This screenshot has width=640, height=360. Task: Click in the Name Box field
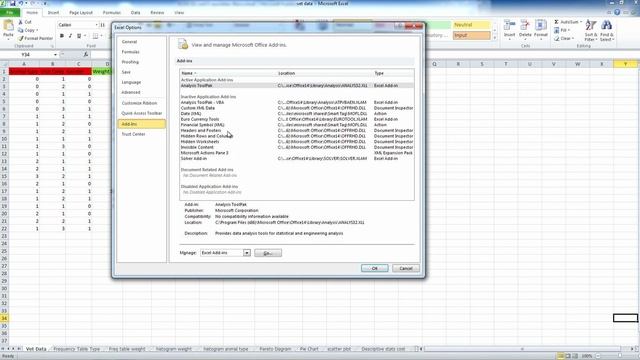tap(28, 54)
